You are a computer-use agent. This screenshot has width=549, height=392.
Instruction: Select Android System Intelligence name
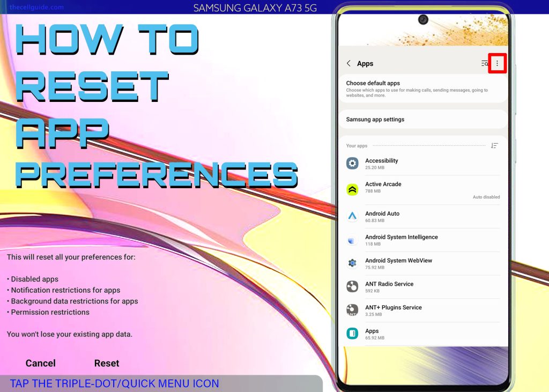pyautogui.click(x=402, y=237)
